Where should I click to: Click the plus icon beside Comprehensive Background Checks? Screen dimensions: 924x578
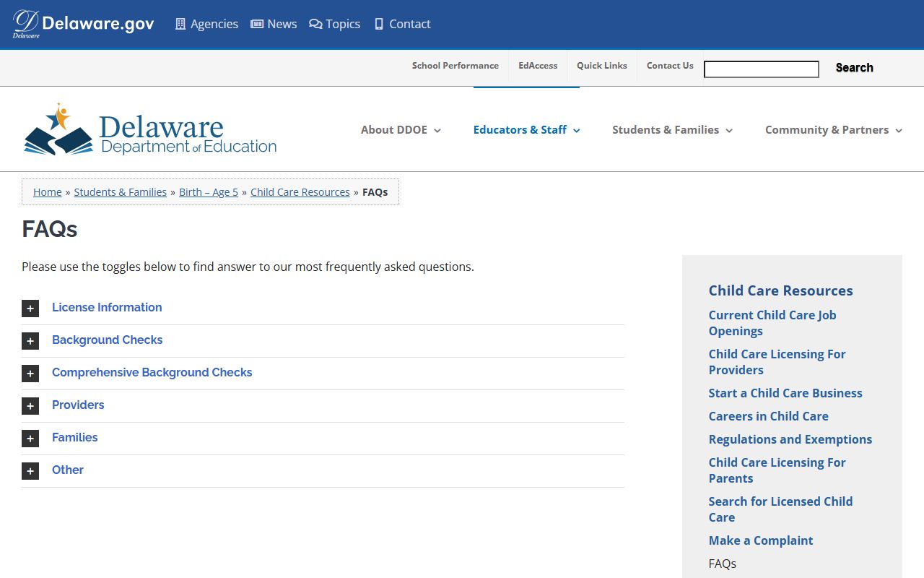[x=30, y=374]
